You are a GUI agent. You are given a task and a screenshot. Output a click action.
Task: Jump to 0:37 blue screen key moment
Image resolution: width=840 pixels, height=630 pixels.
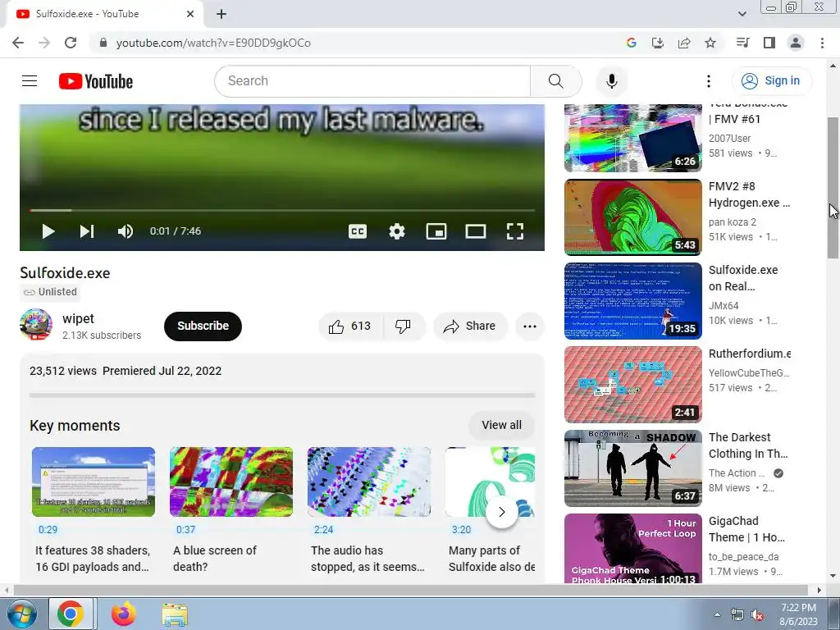tap(231, 482)
